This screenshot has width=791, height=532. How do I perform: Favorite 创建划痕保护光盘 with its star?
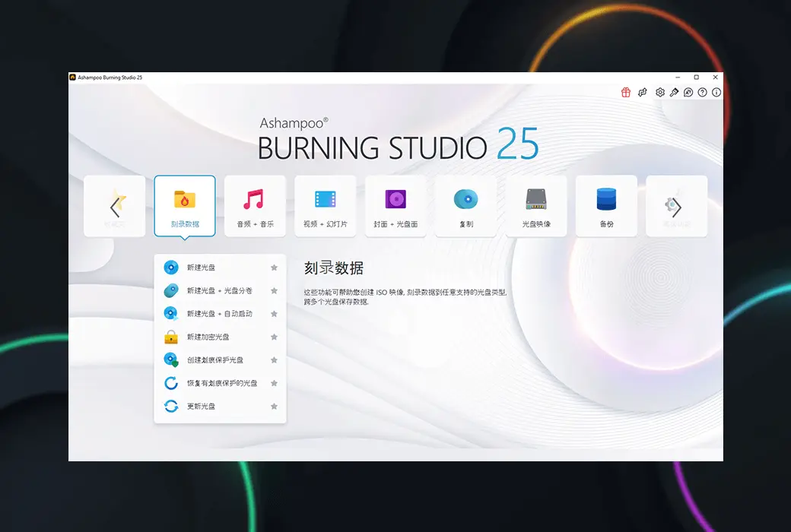tap(274, 360)
